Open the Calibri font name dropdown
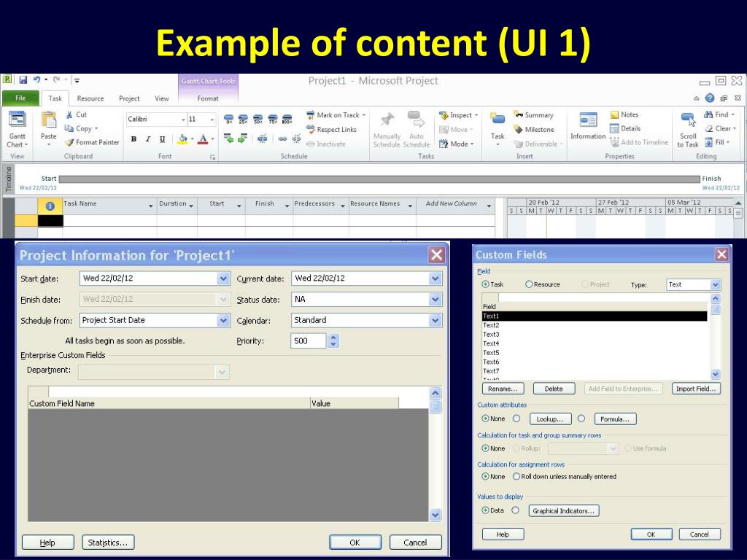 (x=183, y=120)
